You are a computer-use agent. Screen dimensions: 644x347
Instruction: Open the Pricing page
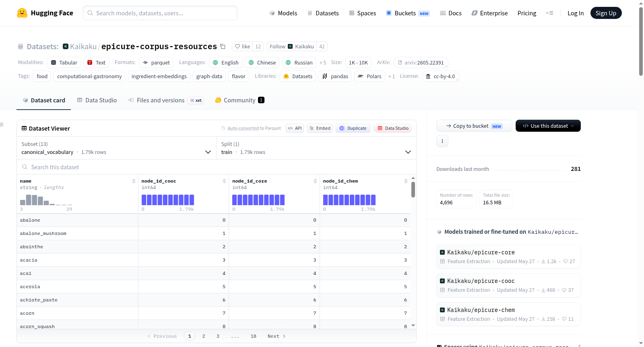click(x=527, y=13)
